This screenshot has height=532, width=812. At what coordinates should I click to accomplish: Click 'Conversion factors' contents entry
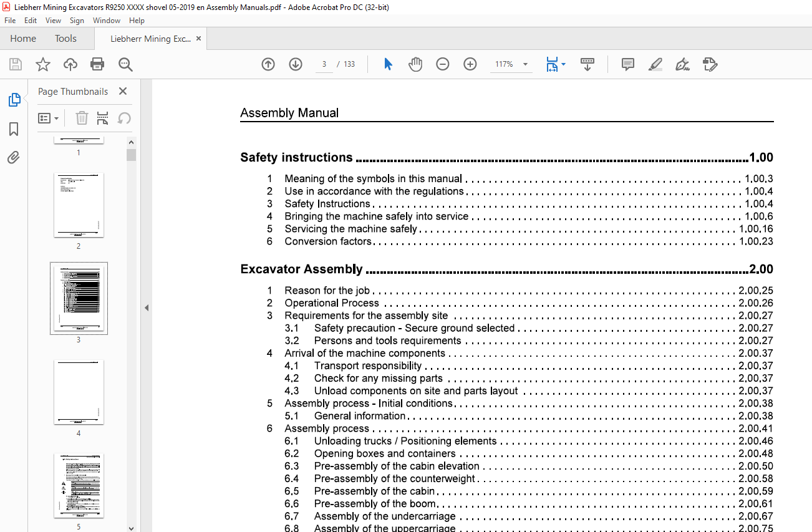click(328, 241)
